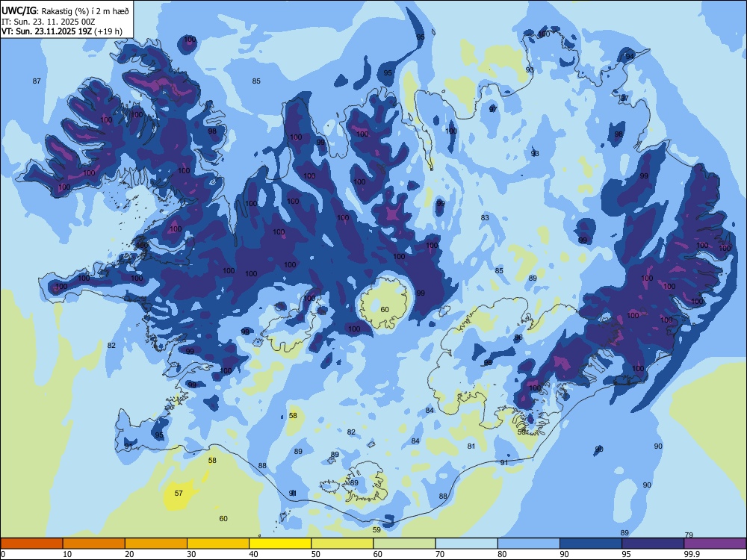
Task: Click the legend tick label 40
Action: point(253,554)
